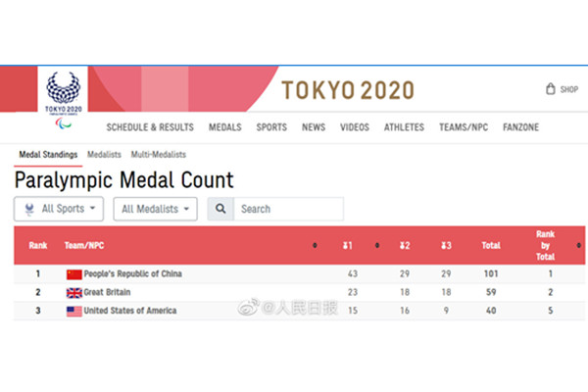
Task: Click the search magnifier icon
Action: [221, 209]
